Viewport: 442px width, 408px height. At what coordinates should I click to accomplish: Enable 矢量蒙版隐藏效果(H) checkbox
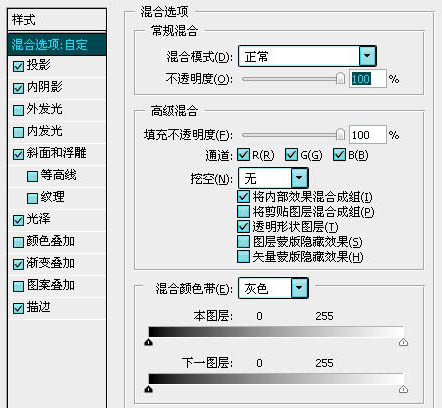point(243,257)
